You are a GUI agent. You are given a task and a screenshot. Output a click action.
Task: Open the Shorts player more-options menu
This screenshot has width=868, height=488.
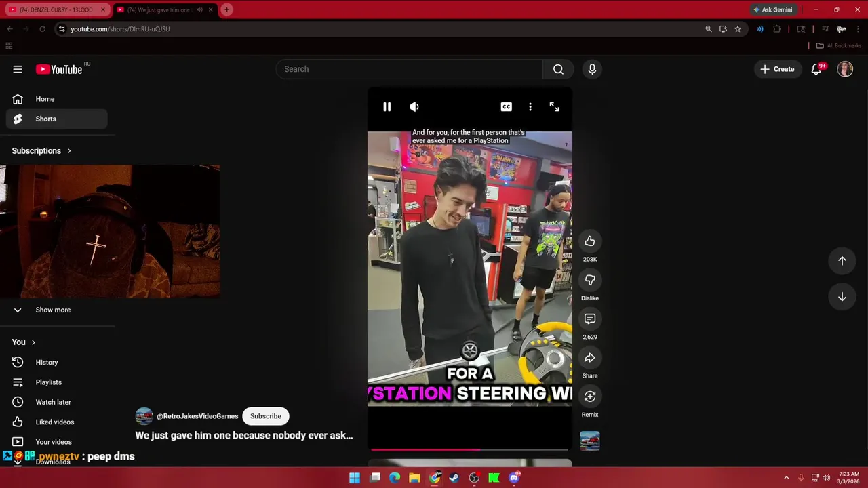(x=530, y=107)
